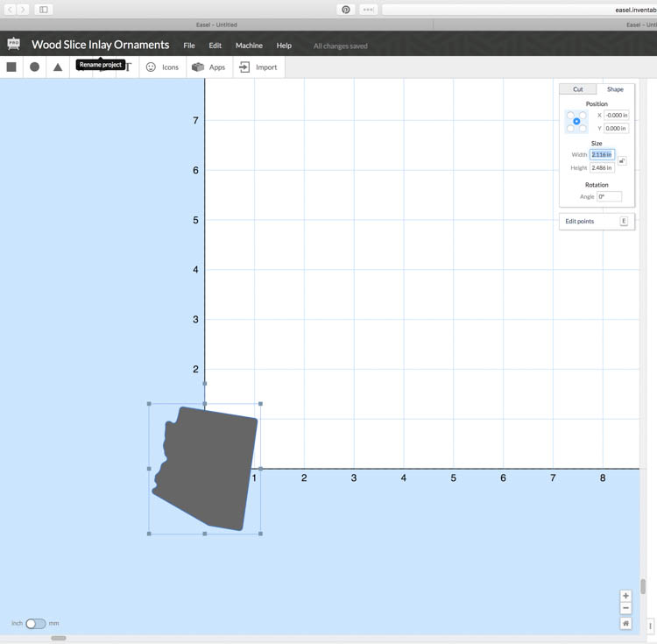Open the Edit menu
The image size is (657, 644).
point(215,46)
